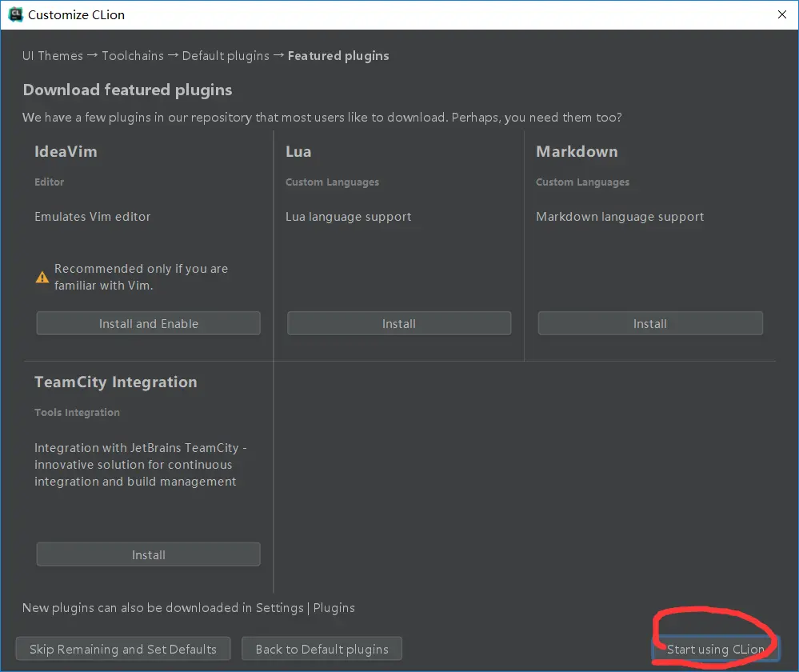This screenshot has width=799, height=672.
Task: Click 'Download featured plugins' heading
Action: click(127, 90)
